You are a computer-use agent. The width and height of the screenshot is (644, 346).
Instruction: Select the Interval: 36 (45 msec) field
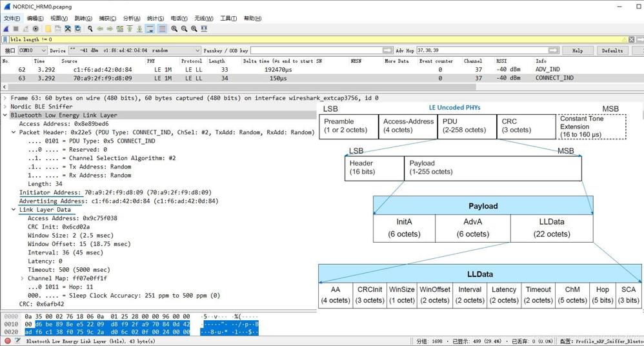[65, 252]
